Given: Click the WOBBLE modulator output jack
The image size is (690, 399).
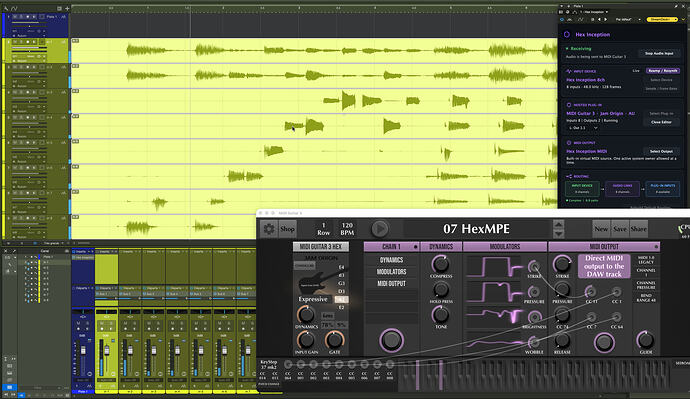Looking at the screenshot, I should 534,342.
